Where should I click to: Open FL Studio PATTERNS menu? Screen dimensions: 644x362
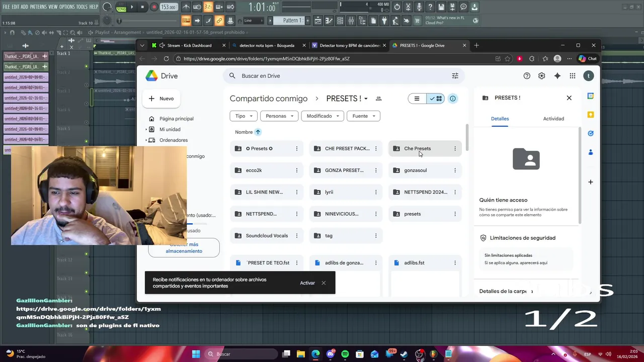(x=38, y=7)
